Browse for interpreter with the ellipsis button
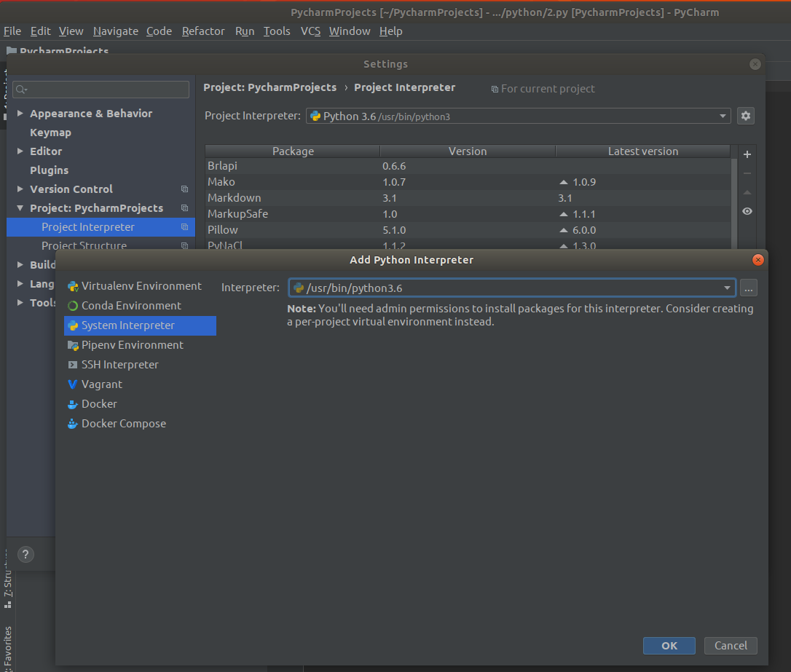The image size is (791, 672). coord(749,288)
